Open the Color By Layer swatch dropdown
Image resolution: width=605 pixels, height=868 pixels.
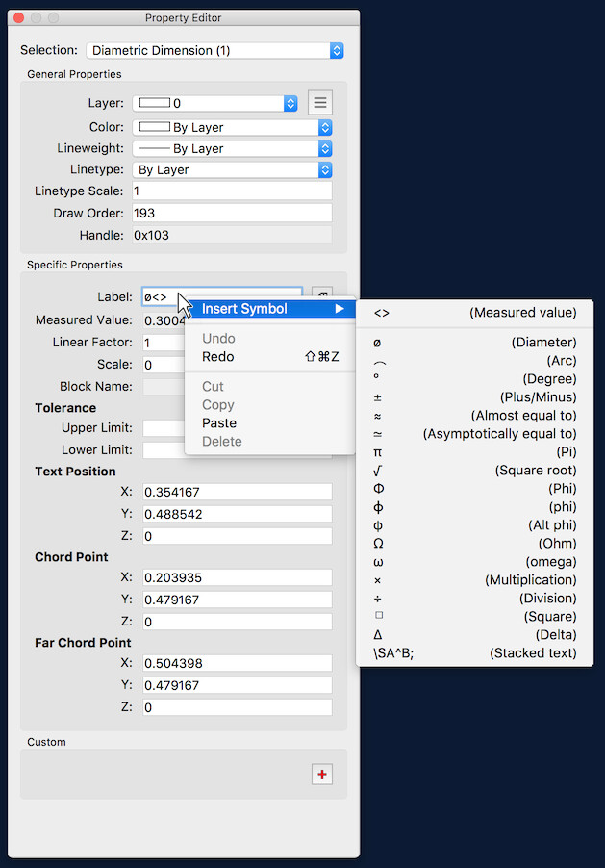point(232,127)
